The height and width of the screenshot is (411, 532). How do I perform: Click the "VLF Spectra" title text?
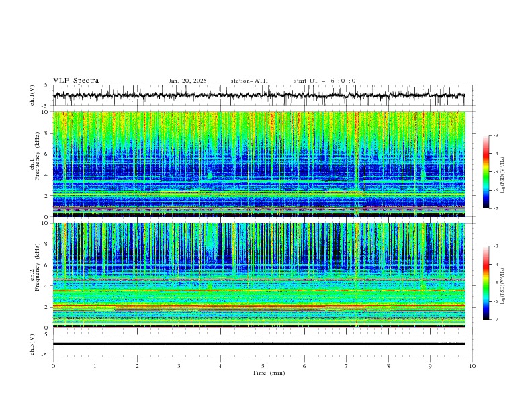click(x=76, y=81)
